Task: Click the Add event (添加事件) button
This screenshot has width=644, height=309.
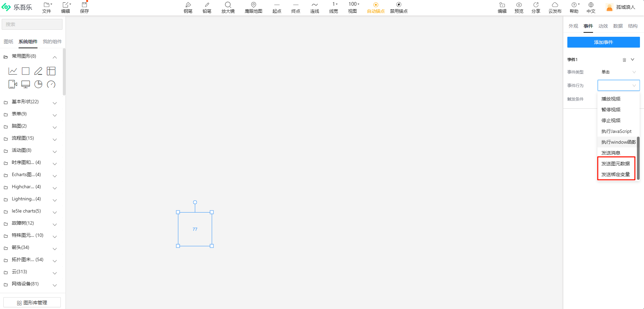Action: (x=603, y=42)
